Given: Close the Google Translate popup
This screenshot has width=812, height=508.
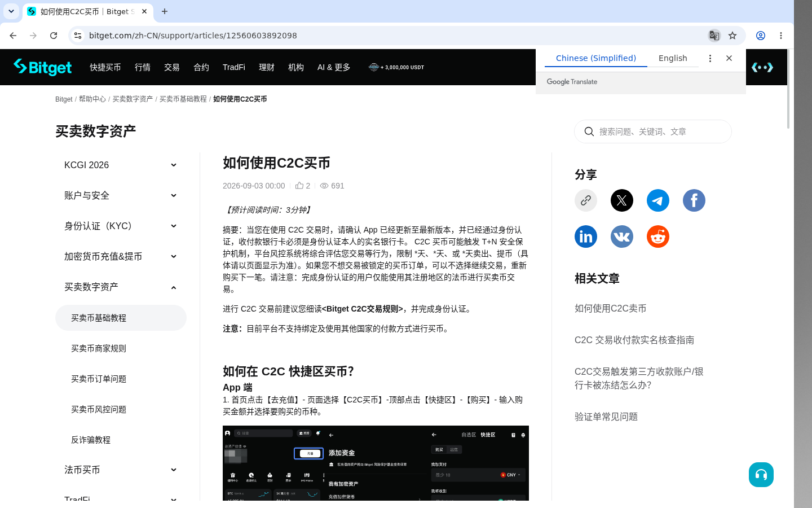Looking at the screenshot, I should coord(729,58).
